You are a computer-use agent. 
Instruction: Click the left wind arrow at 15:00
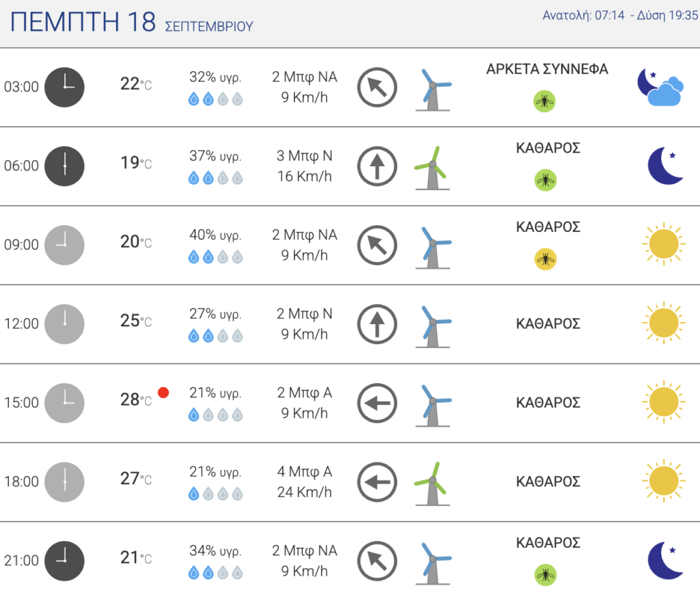click(377, 403)
